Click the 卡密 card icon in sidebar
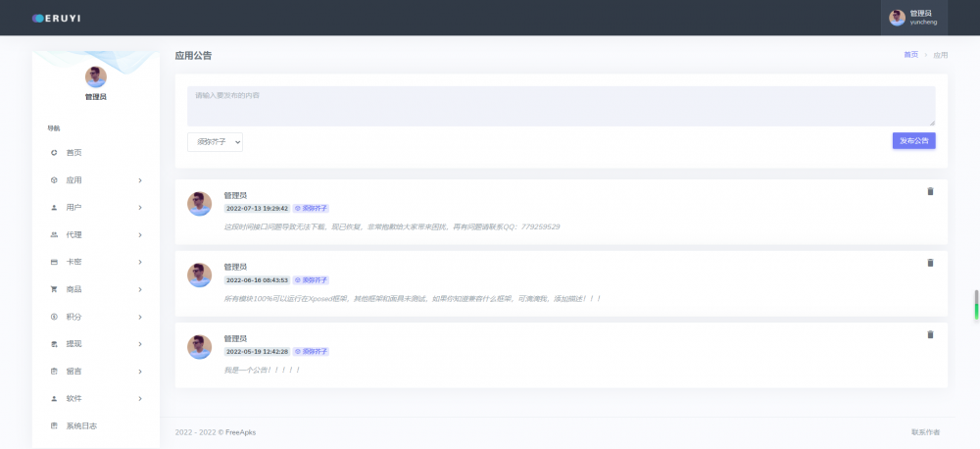The width and height of the screenshot is (980, 449). [54, 262]
